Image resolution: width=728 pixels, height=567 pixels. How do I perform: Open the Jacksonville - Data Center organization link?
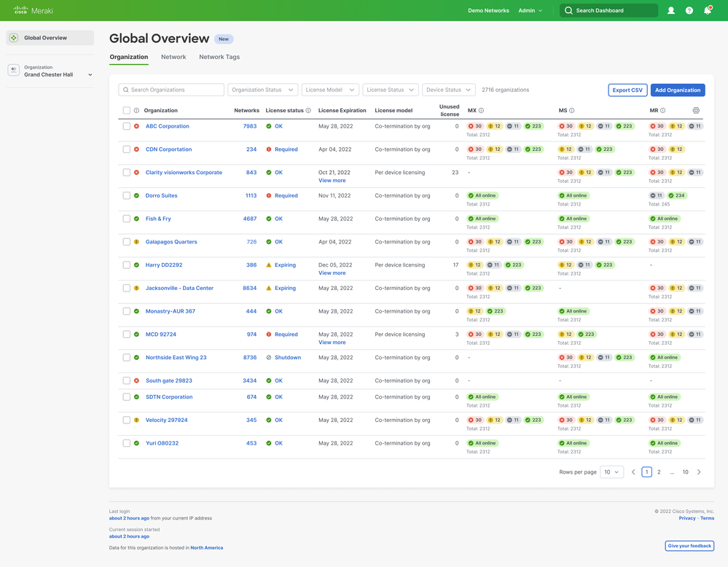pyautogui.click(x=179, y=288)
